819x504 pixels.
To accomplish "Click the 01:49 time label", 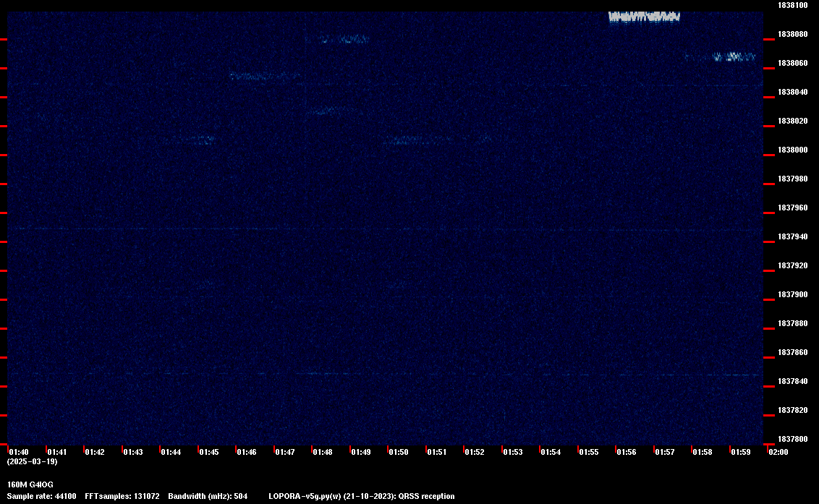I will pos(361,452).
